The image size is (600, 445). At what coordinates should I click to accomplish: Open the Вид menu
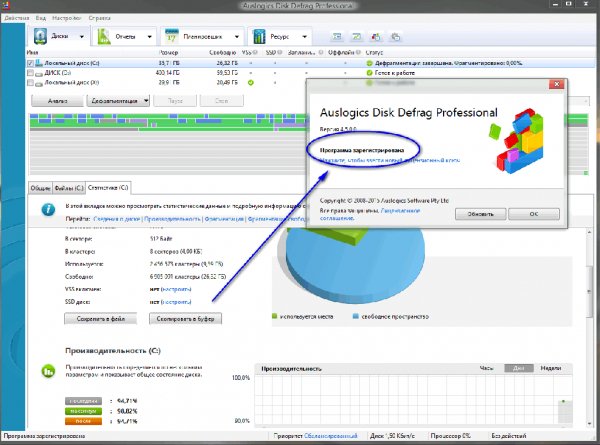41,18
